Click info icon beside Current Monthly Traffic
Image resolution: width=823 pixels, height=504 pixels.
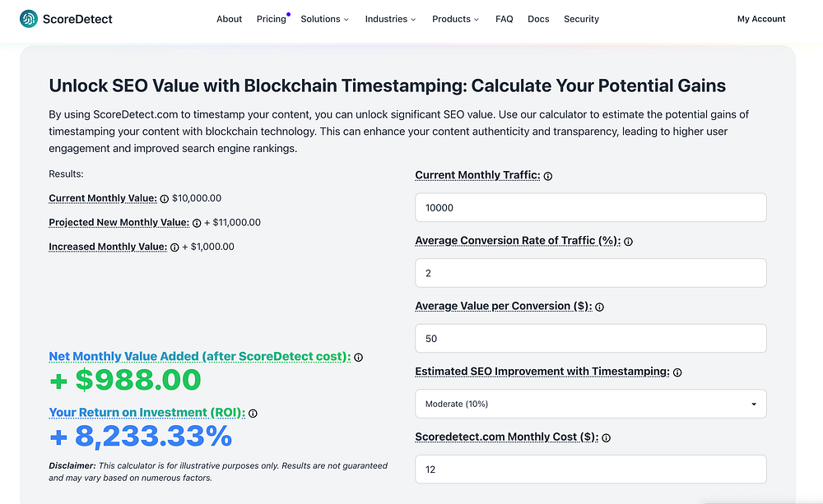pyautogui.click(x=548, y=176)
